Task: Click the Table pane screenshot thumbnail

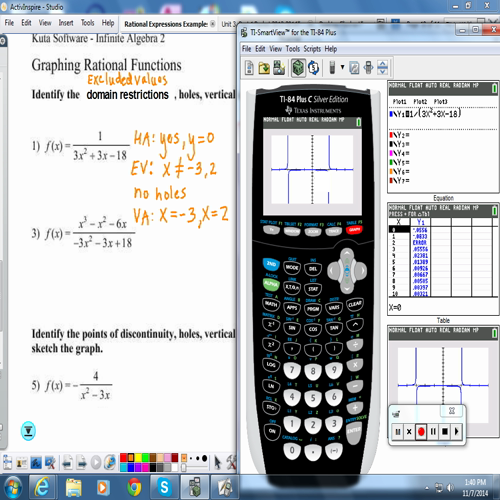Action: pyautogui.click(x=443, y=258)
